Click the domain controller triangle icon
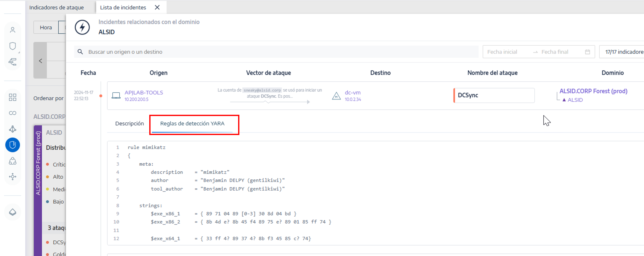Screen dimensions: 644x256 (x=336, y=96)
